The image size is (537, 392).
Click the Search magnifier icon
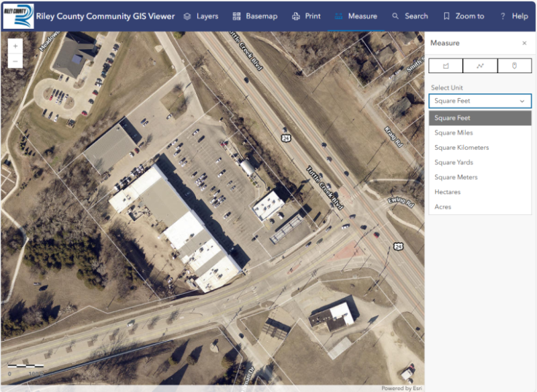[395, 16]
